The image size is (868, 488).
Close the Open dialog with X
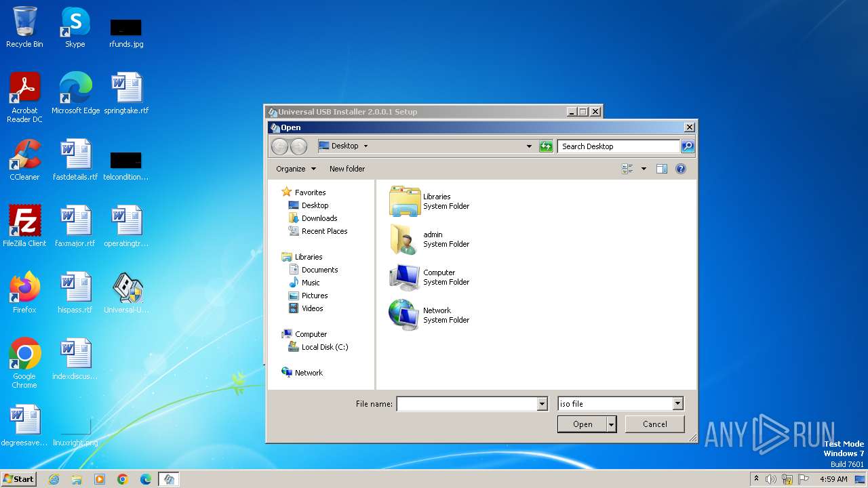click(690, 127)
